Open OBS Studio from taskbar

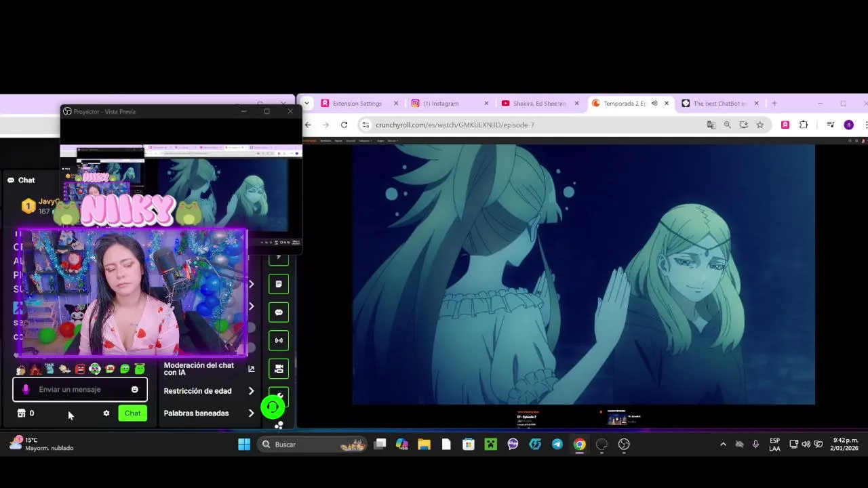624,445
